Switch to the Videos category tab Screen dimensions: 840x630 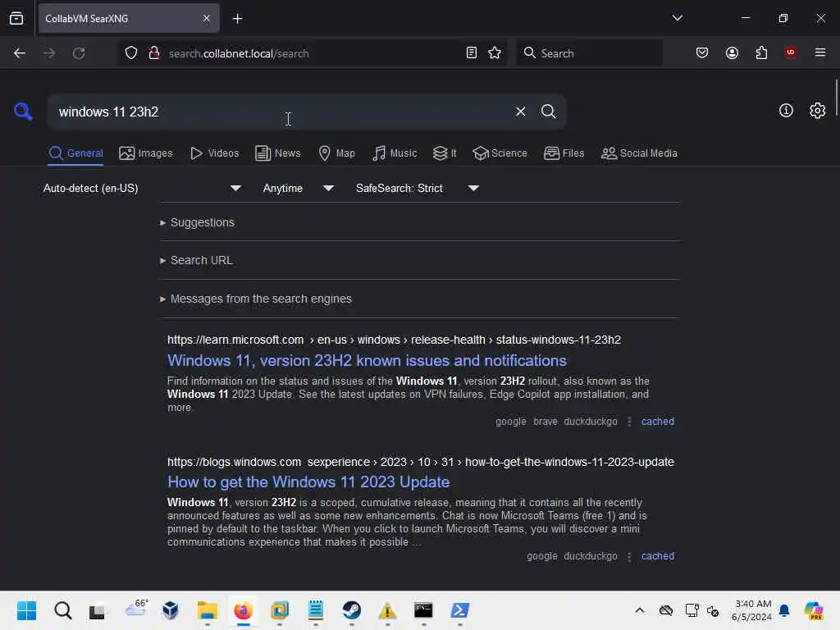214,153
